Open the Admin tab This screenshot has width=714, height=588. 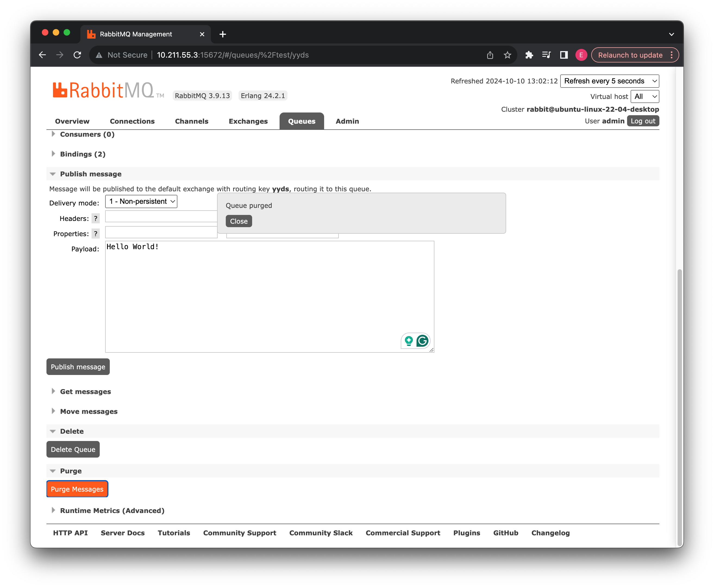click(347, 121)
